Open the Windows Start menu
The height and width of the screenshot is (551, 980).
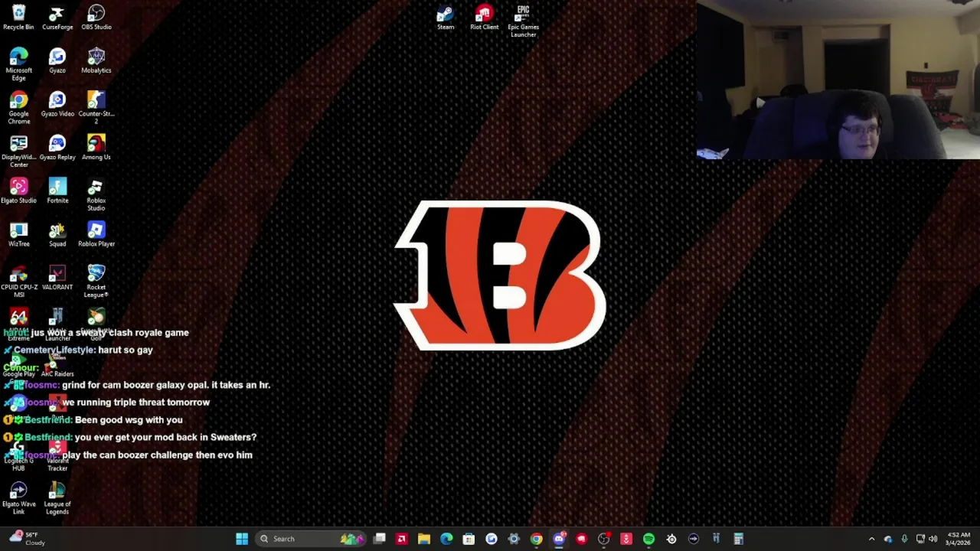(242, 539)
